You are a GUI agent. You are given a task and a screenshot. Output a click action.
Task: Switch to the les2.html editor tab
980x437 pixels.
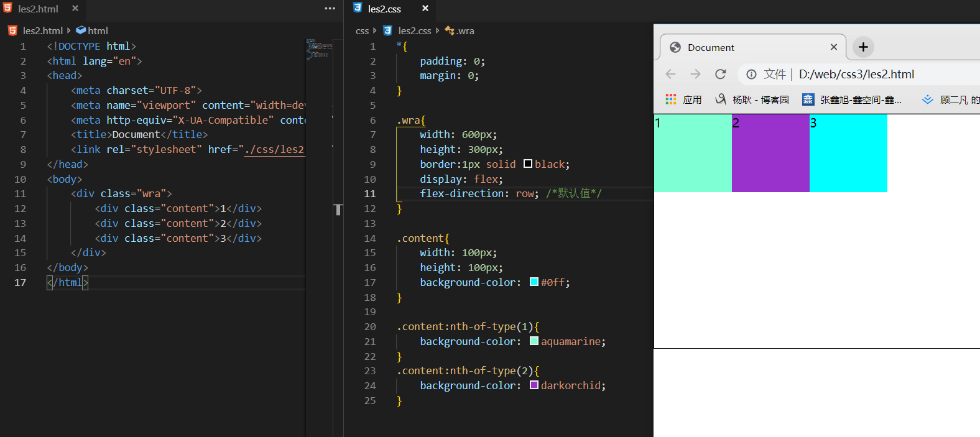pyautogui.click(x=37, y=9)
